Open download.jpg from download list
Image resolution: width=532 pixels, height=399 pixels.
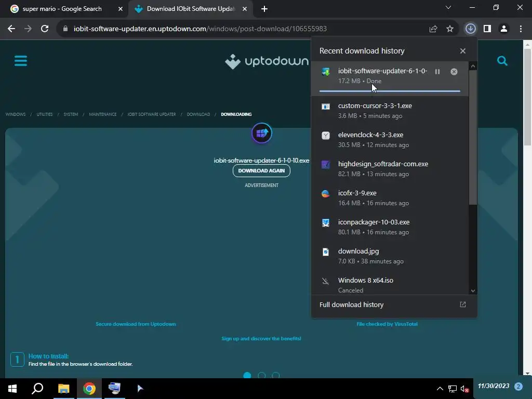click(390, 257)
